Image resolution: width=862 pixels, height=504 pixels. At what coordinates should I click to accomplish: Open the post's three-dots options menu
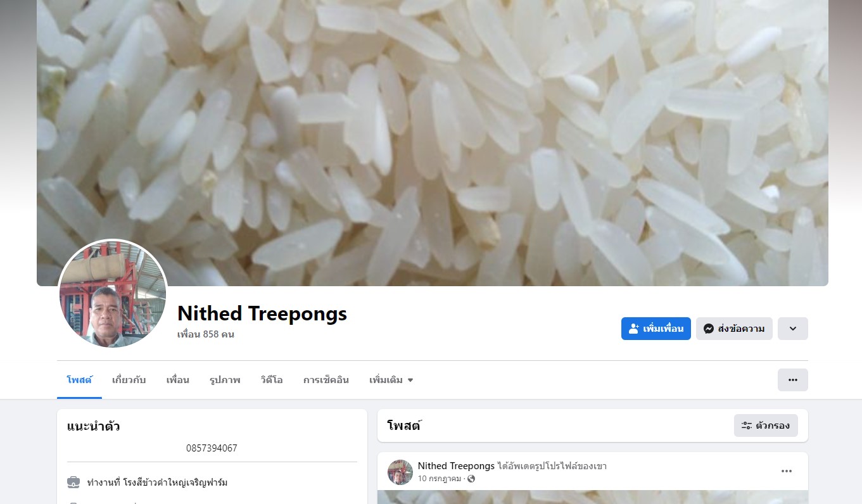[x=787, y=471]
